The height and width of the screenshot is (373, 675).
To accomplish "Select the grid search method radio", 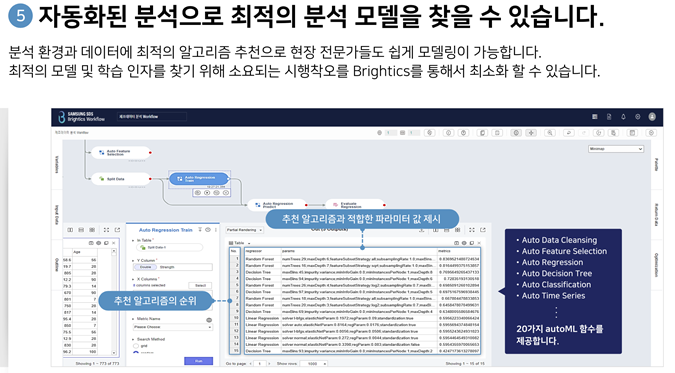I will click(x=136, y=346).
